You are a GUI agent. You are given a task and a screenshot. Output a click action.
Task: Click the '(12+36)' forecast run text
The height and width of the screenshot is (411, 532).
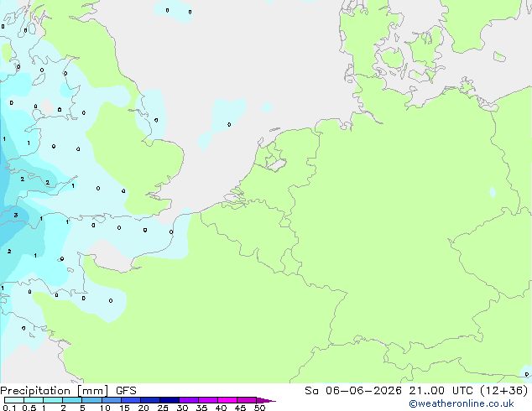tap(504, 391)
